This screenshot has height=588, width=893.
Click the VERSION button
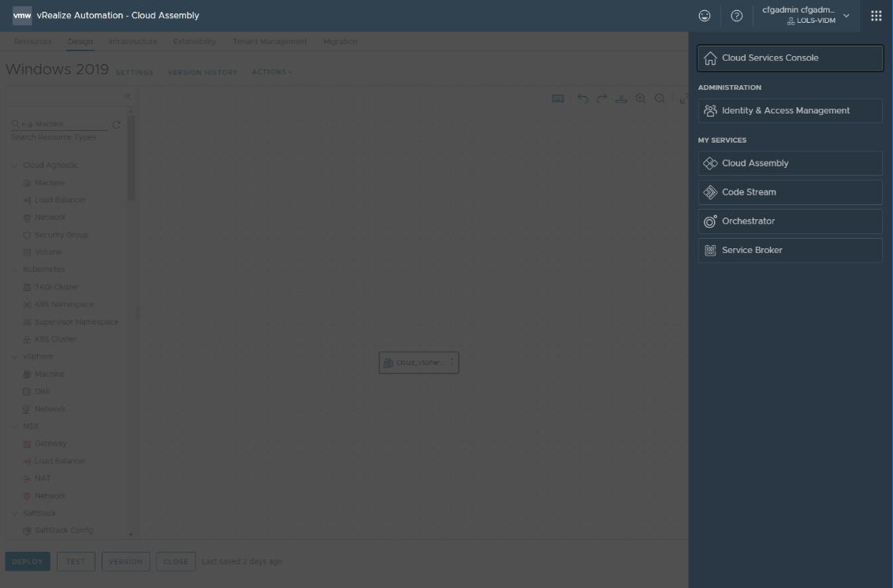126,562
